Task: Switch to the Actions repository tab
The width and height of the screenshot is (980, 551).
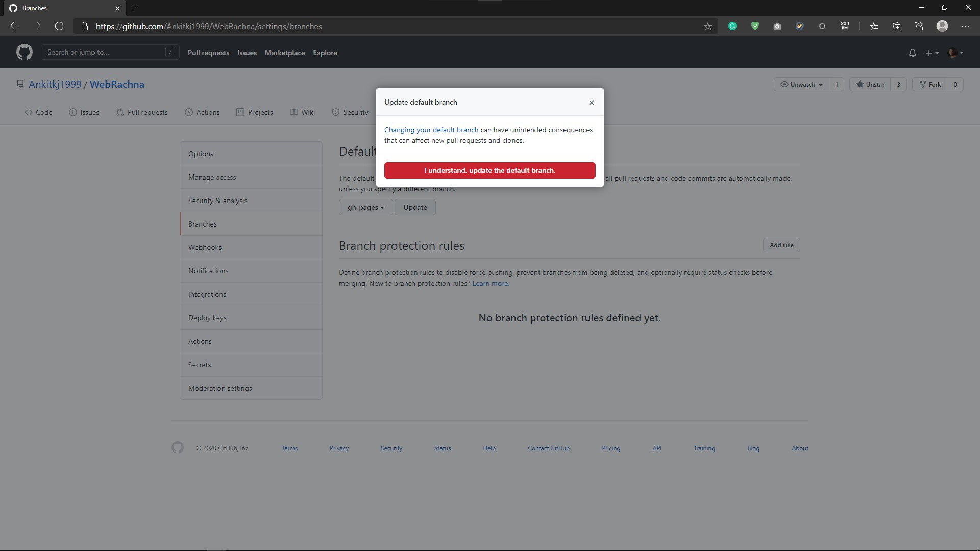Action: (x=202, y=112)
